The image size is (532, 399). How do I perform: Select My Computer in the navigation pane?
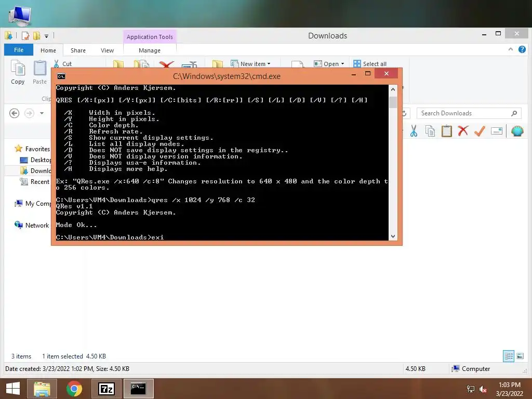click(x=33, y=203)
